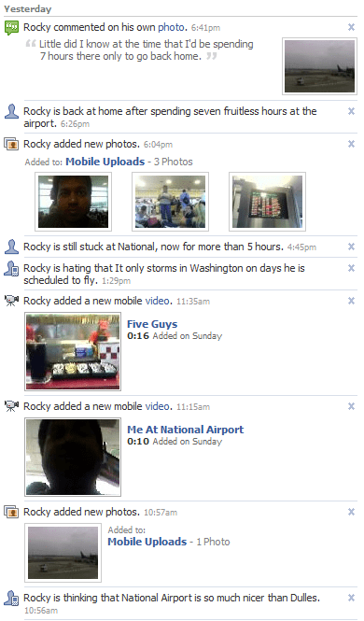Click the 'Yesterday' section heading
The height and width of the screenshot is (621, 364).
28,8
